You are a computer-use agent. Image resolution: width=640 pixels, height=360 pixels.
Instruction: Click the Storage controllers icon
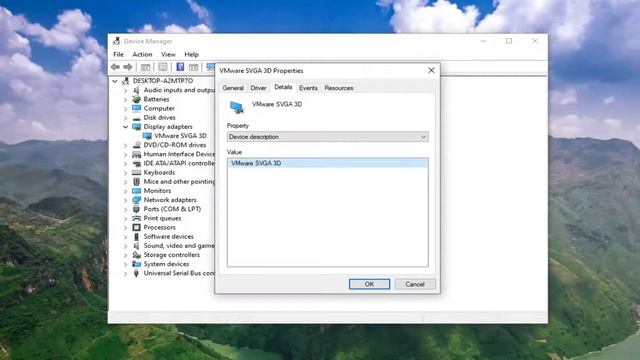(x=136, y=255)
